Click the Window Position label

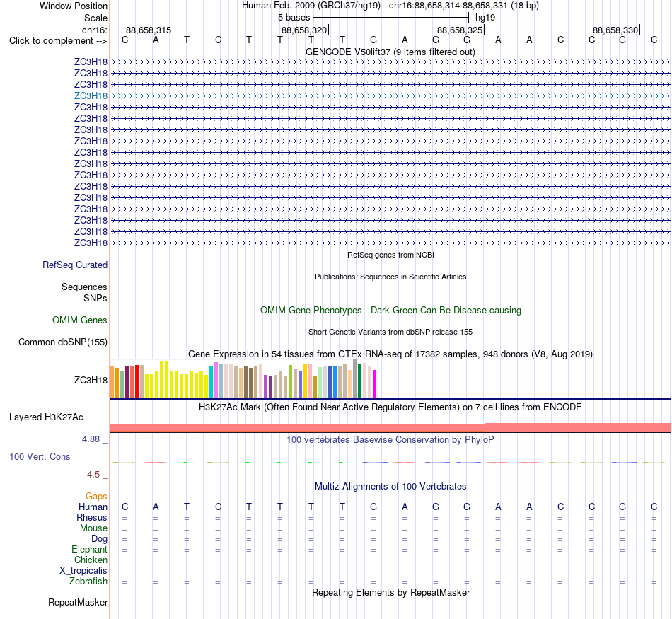74,6
